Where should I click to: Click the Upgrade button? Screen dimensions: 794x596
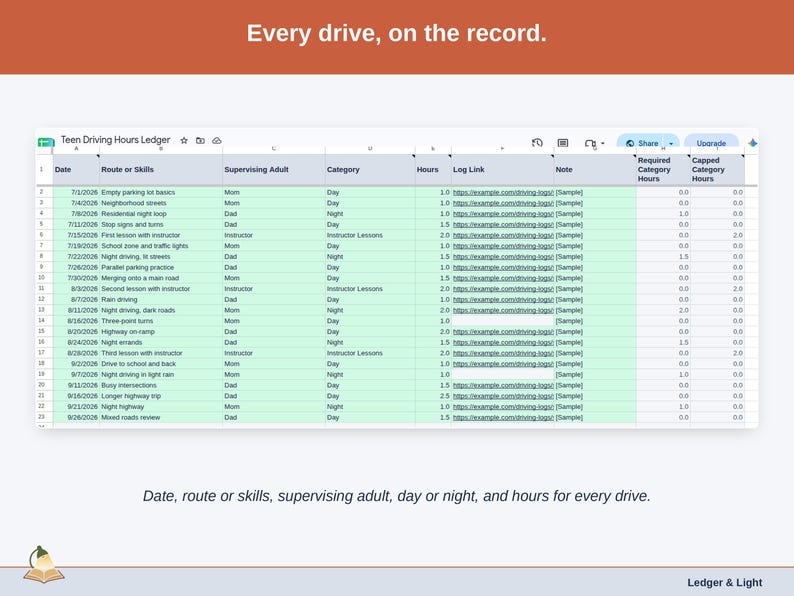click(711, 143)
